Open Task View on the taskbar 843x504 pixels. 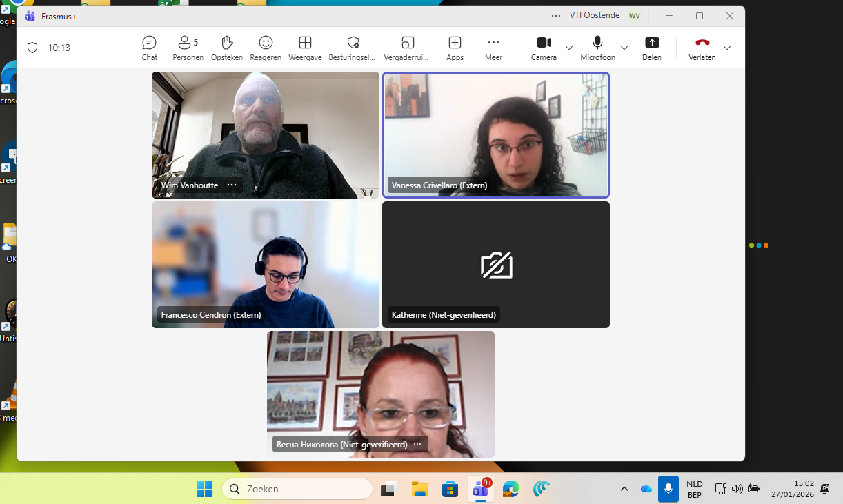click(x=390, y=489)
